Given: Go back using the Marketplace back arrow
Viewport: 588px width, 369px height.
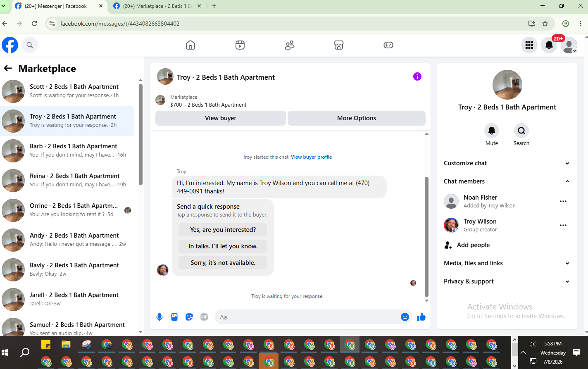Looking at the screenshot, I should pos(8,69).
